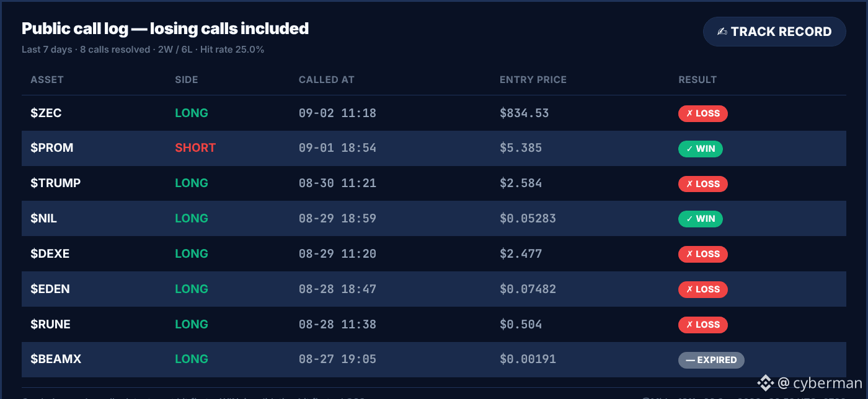Click the WIN badge for $NIL

click(701, 219)
